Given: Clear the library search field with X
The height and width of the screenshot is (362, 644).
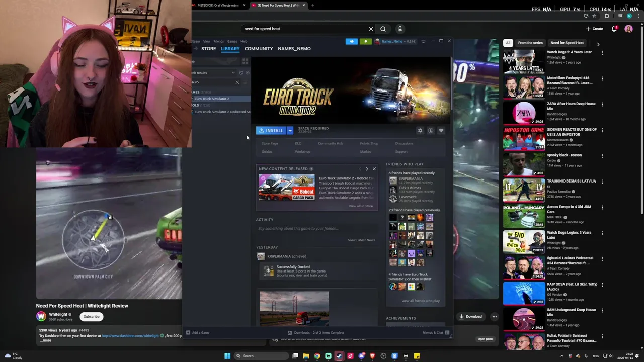Looking at the screenshot, I should (237, 82).
